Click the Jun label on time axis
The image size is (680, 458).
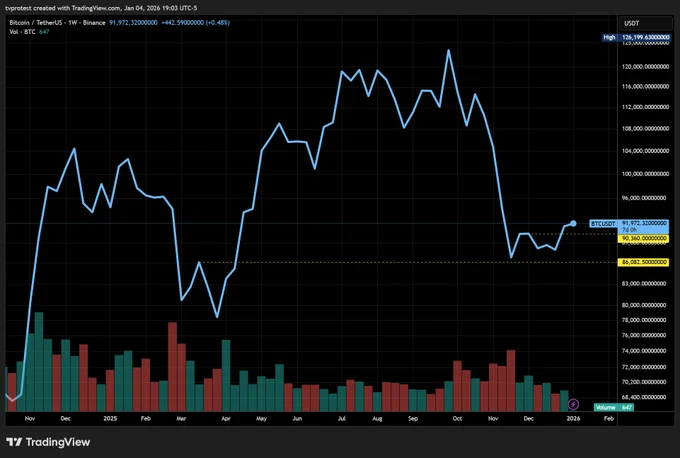pos(297,419)
